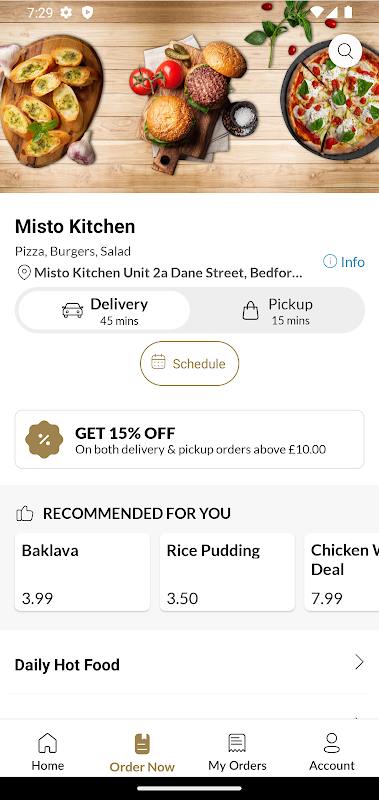Select the Baklava recommended item
379x800 pixels.
[82, 572]
